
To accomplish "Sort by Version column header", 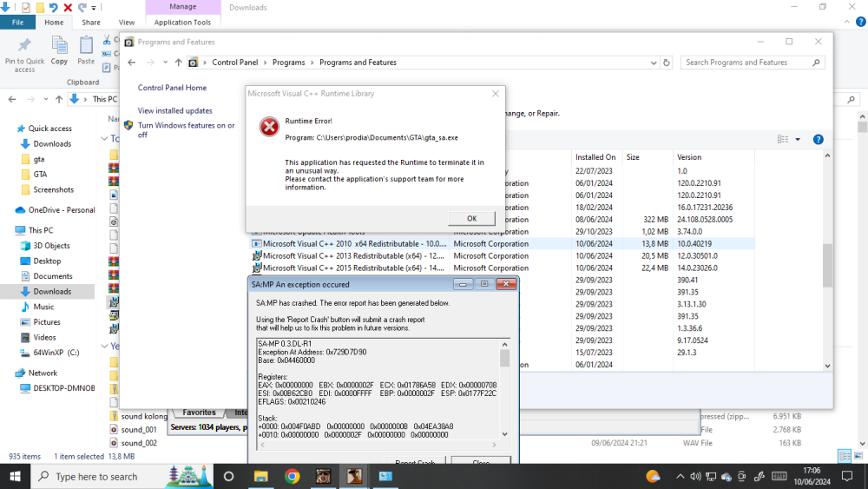I will tap(689, 157).
